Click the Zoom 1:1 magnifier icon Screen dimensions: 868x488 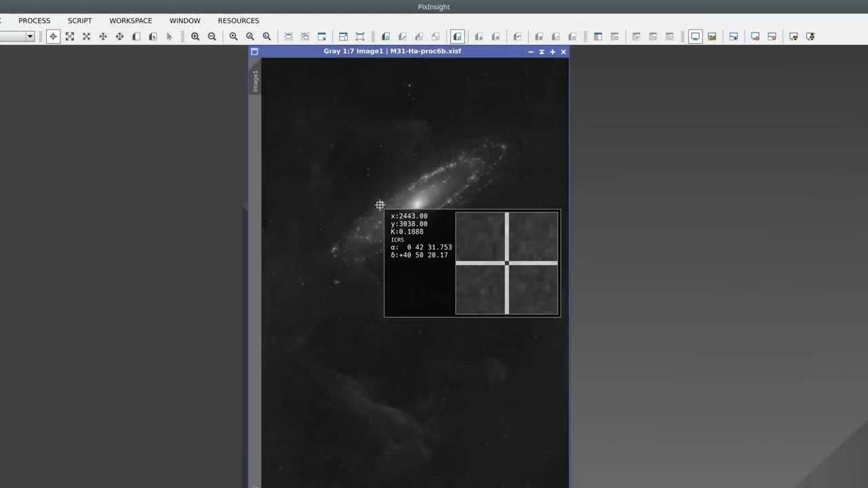tap(233, 37)
